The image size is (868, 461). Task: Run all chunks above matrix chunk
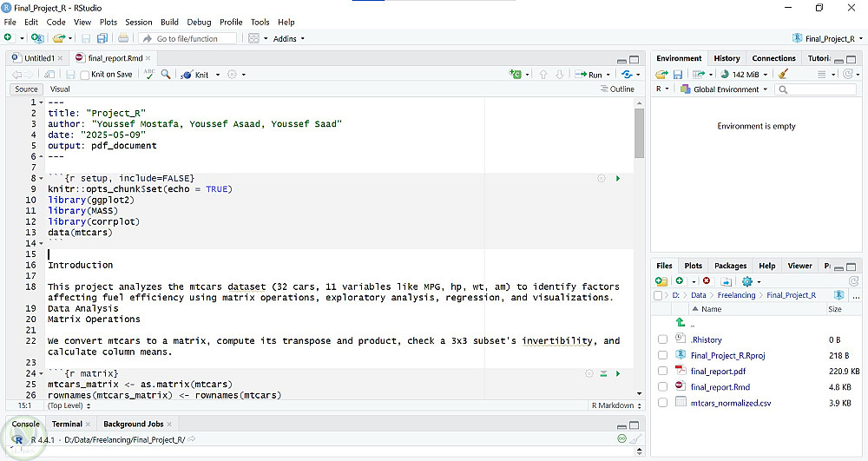pos(603,373)
